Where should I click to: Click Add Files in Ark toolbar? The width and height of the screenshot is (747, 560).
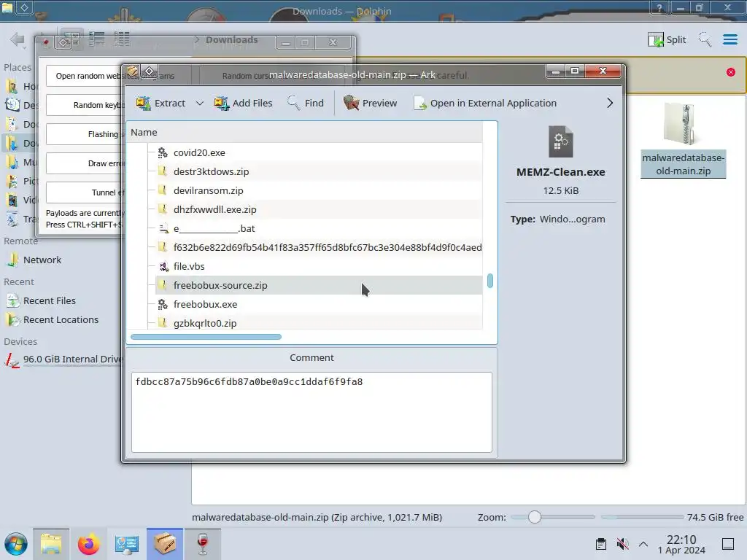pos(243,103)
